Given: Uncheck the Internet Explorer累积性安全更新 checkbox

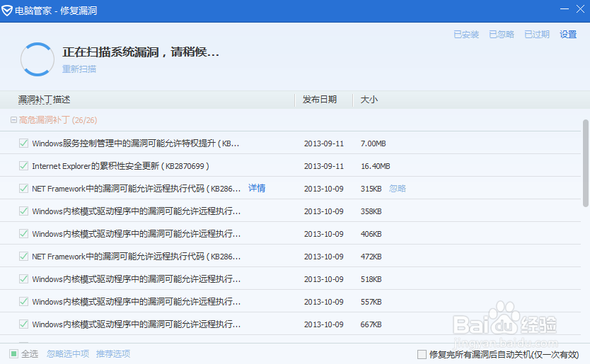Looking at the screenshot, I should coord(24,166).
